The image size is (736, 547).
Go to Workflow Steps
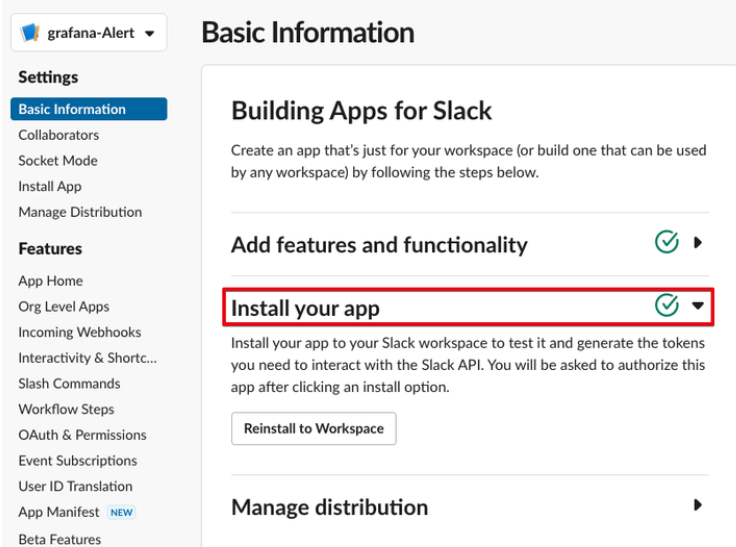[66, 409]
